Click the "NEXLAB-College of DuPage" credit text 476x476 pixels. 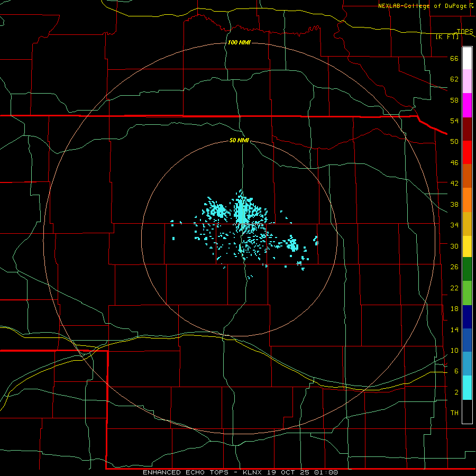[423, 6]
